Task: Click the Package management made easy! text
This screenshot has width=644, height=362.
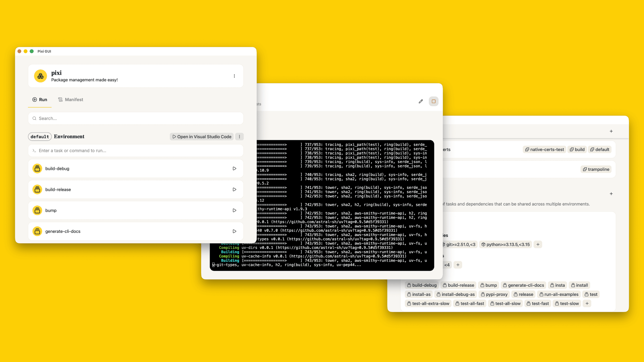Action: 85,80
